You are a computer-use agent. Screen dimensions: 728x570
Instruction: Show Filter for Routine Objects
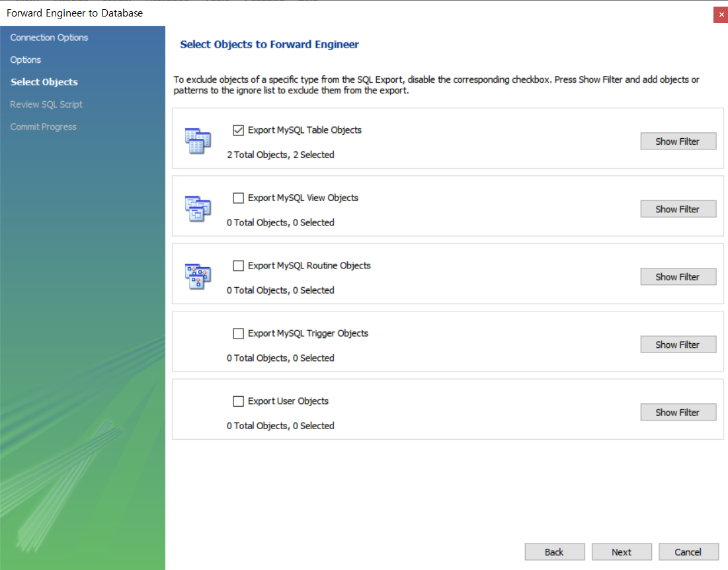point(678,276)
